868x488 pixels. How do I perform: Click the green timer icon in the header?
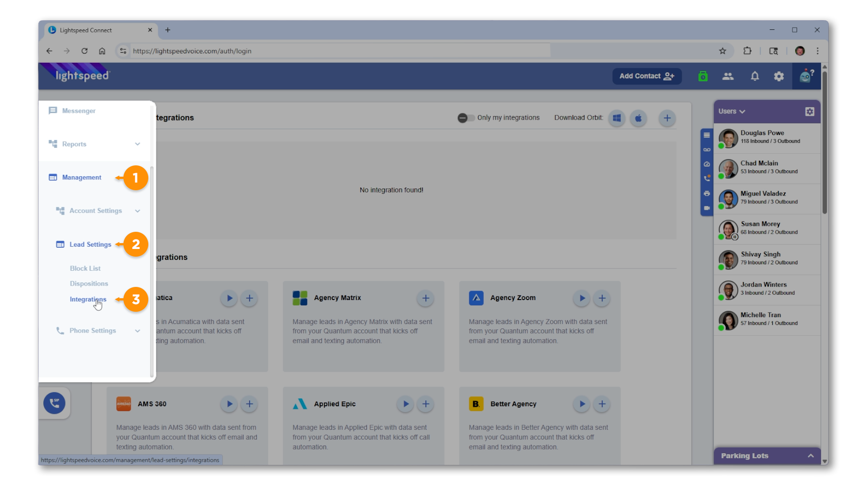coord(703,76)
